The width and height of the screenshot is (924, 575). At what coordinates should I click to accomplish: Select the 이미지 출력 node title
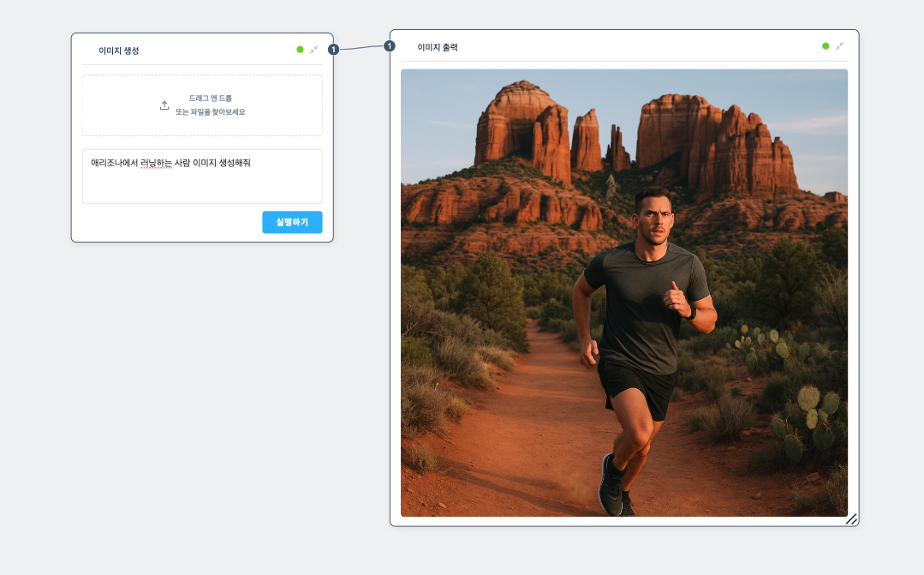438,47
